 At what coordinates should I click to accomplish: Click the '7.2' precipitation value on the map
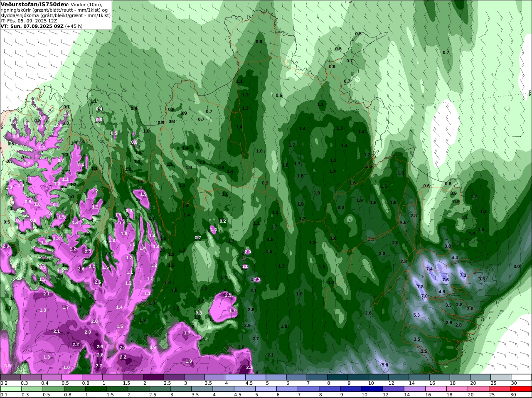(420, 287)
